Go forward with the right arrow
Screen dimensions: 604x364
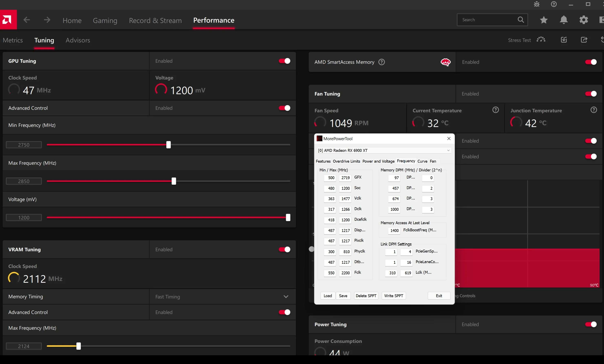click(47, 20)
